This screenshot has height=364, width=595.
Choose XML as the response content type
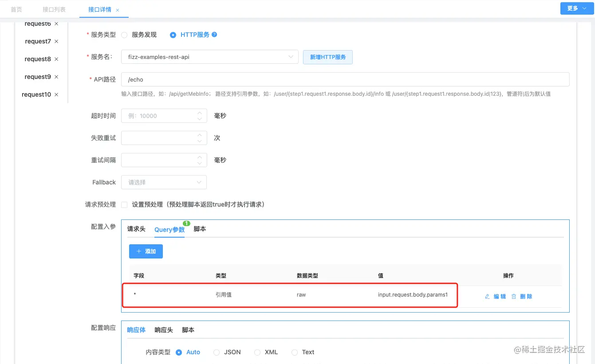[257, 352]
